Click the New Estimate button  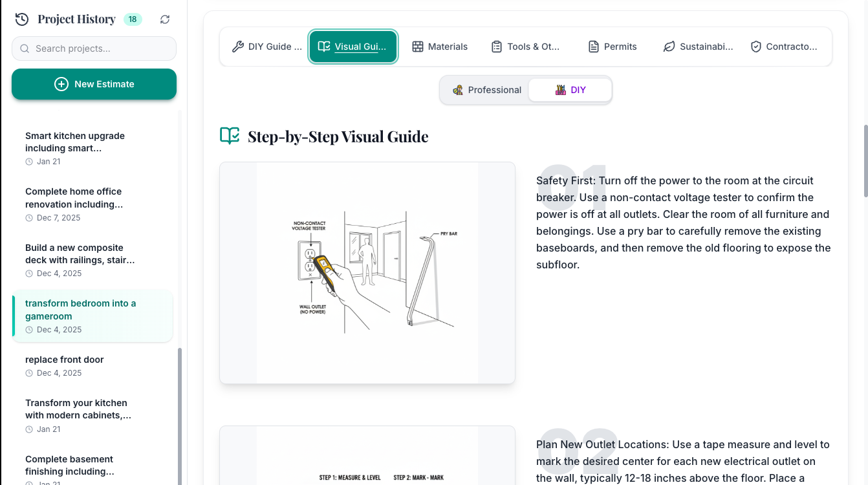pos(94,83)
